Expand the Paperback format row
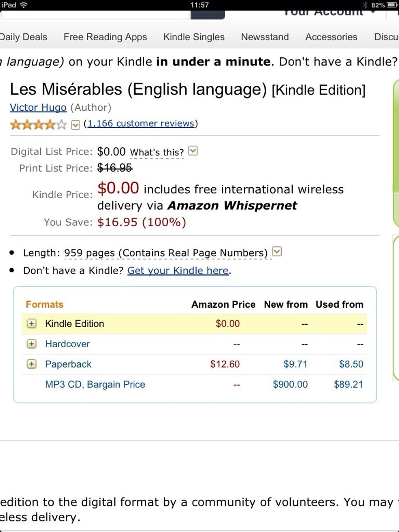 31,364
